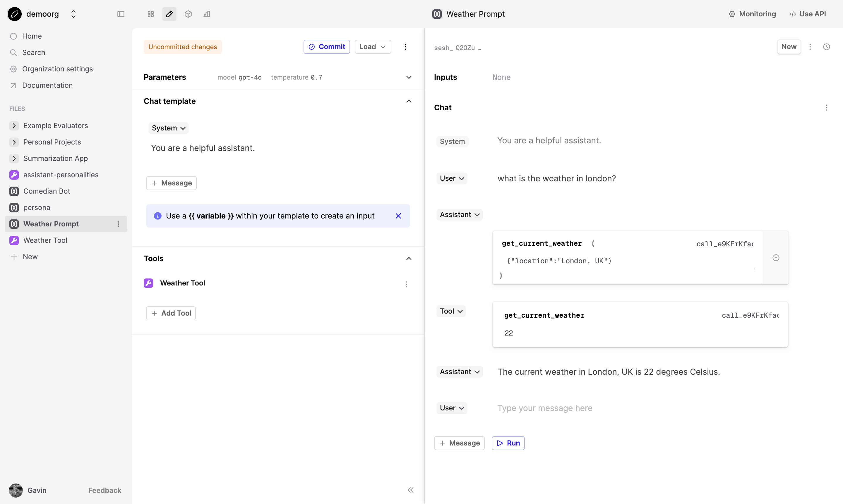Click the Commit button
The image size is (843, 504).
click(x=327, y=47)
